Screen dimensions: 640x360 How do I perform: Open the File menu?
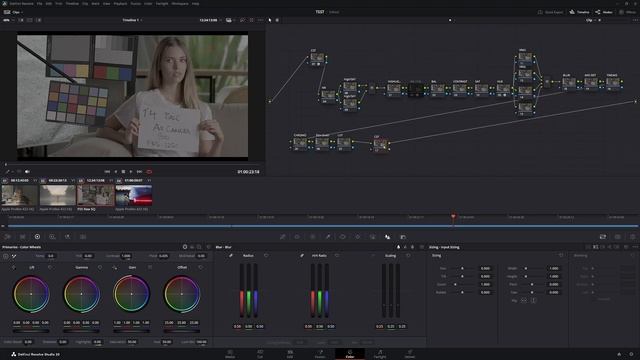[x=40, y=4]
